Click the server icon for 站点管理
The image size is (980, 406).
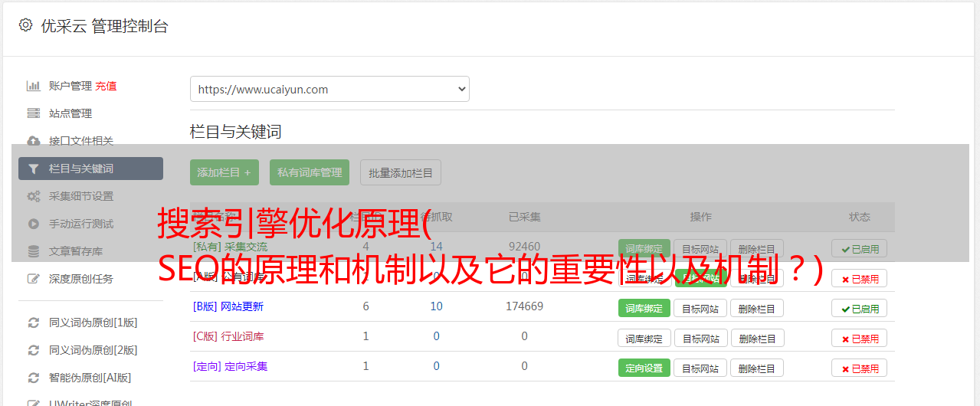click(x=33, y=113)
